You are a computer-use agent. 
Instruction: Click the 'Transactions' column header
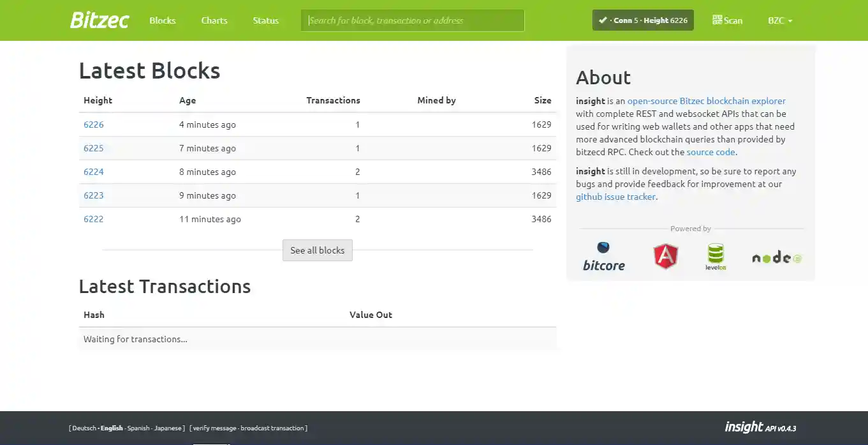[x=333, y=100]
